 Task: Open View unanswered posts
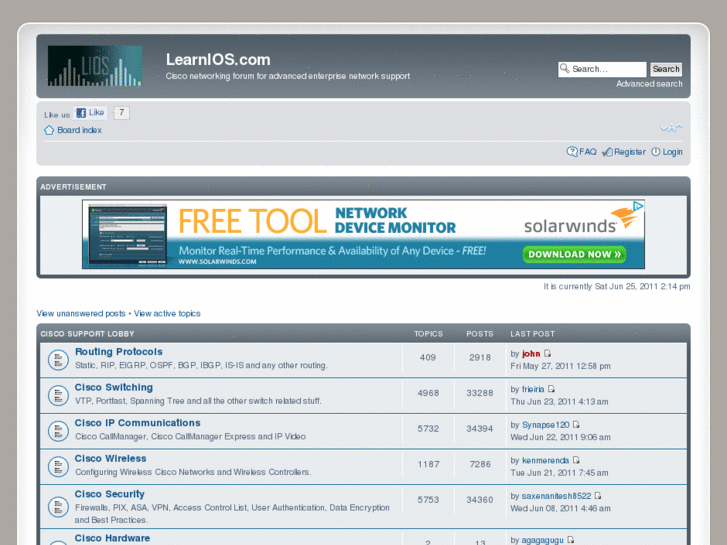pyautogui.click(x=81, y=314)
